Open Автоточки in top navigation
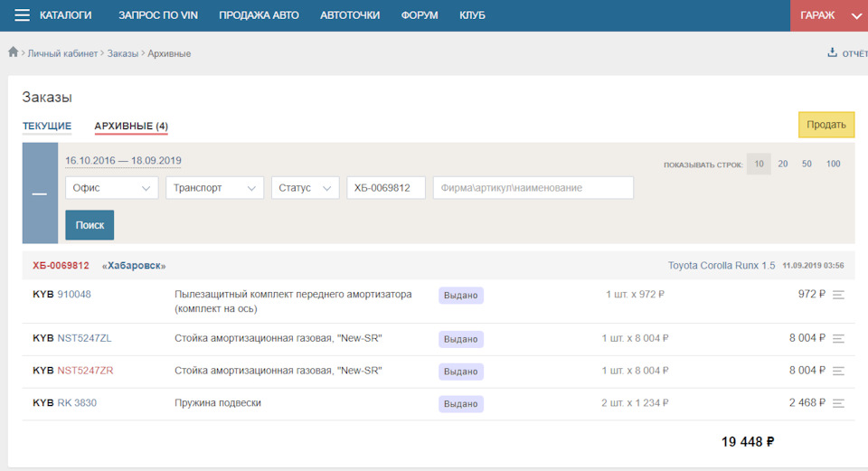 click(350, 15)
